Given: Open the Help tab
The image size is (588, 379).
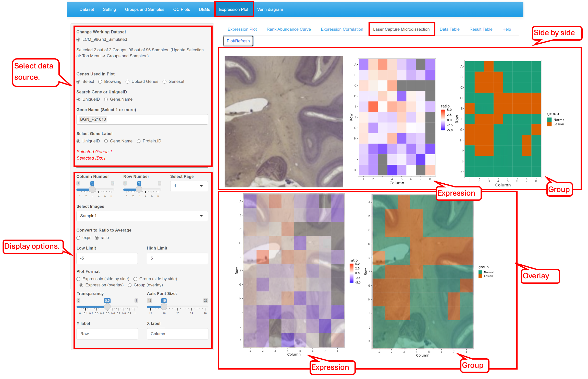Looking at the screenshot, I should pyautogui.click(x=507, y=29).
